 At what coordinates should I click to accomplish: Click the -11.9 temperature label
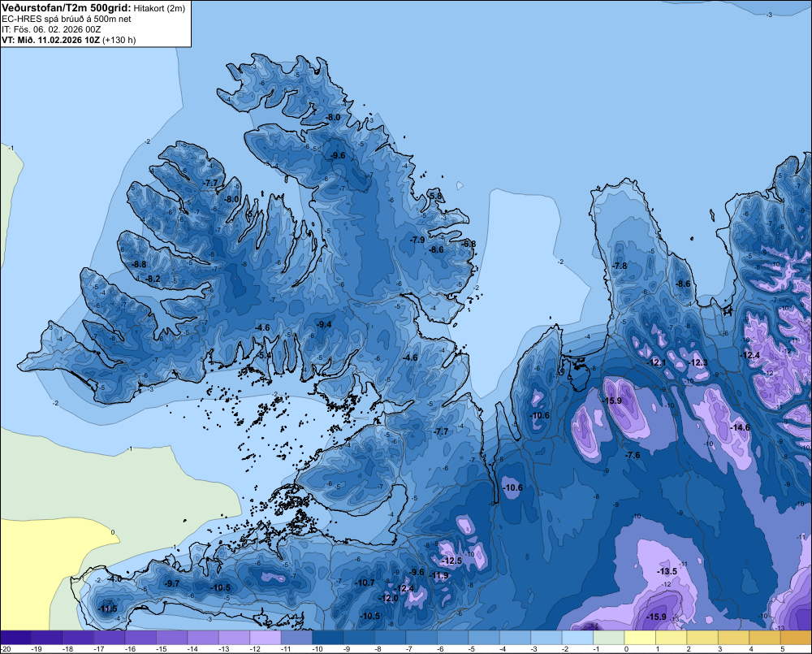click(438, 575)
